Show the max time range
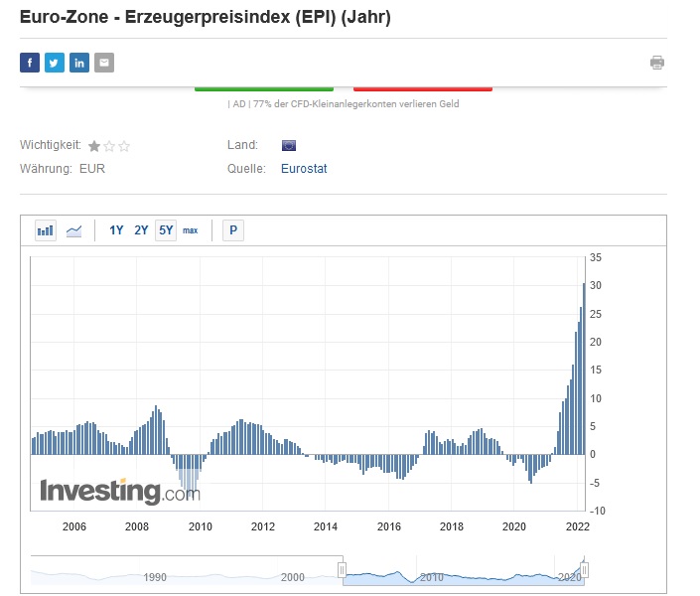 pyautogui.click(x=190, y=230)
